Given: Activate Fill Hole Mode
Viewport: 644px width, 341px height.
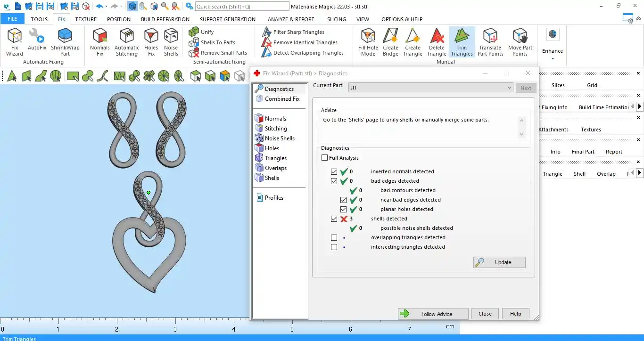Looking at the screenshot, I should [x=368, y=42].
